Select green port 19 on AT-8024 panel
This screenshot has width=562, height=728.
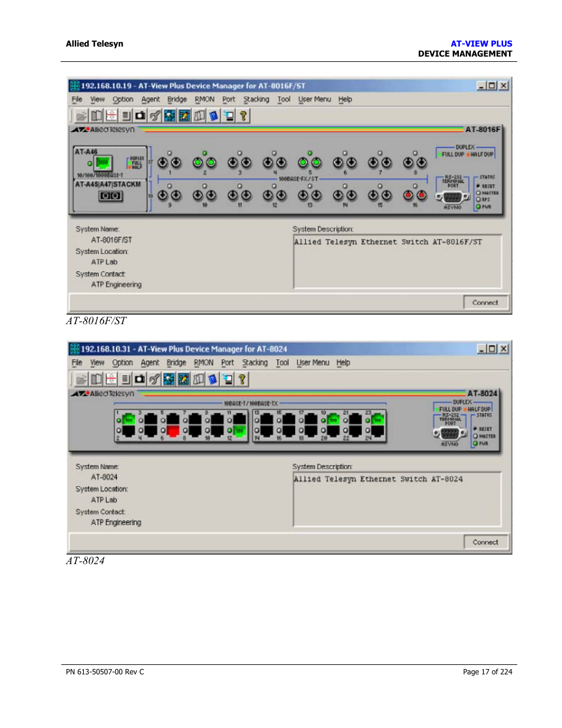tap(333, 419)
